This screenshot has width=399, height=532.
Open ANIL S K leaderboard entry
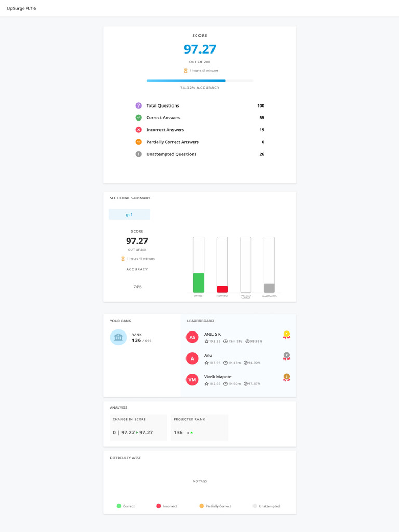[238, 337]
